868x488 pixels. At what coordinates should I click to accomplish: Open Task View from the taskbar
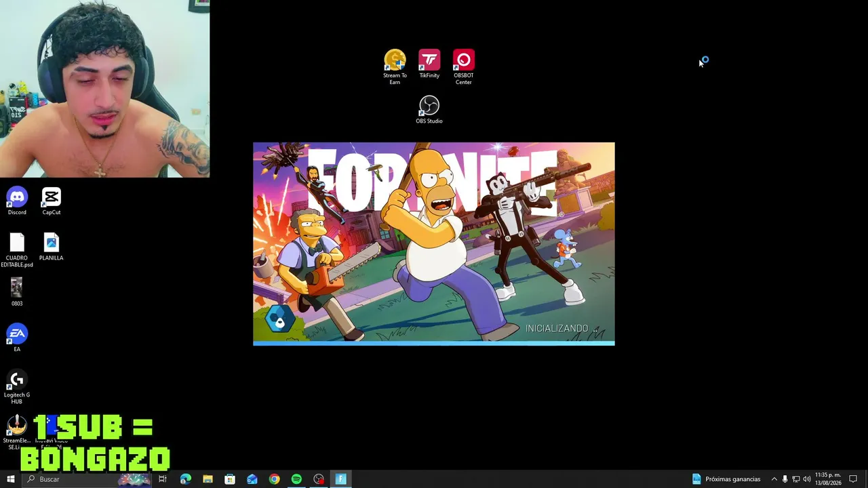(163, 479)
